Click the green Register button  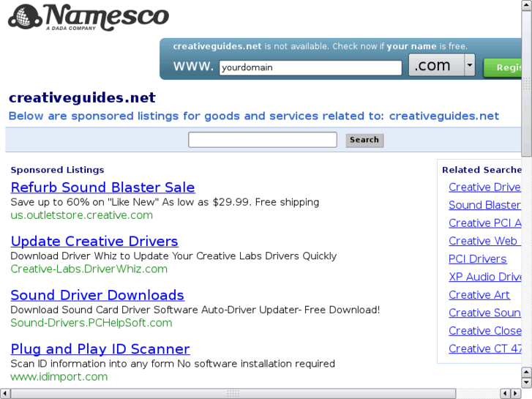(503, 67)
